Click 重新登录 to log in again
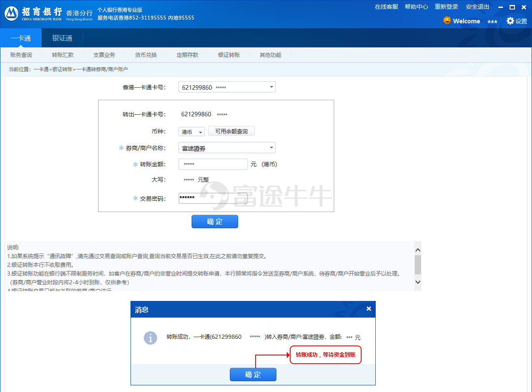532x392 pixels. [446, 7]
